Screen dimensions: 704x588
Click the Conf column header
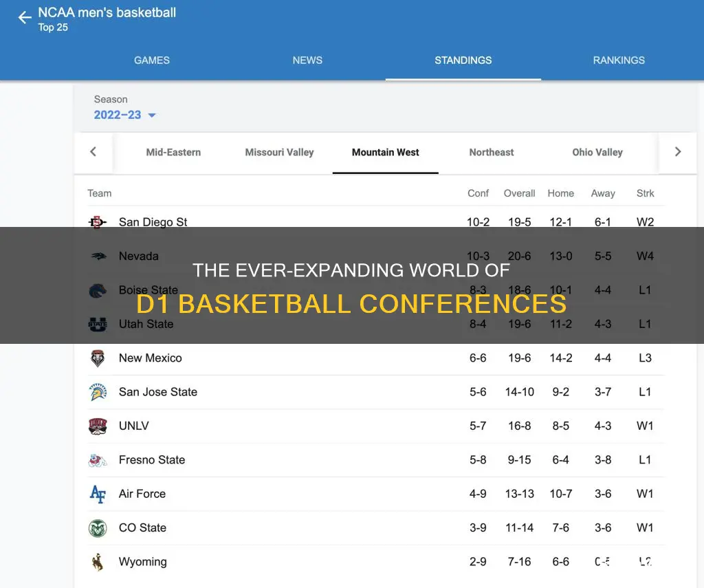pyautogui.click(x=478, y=193)
